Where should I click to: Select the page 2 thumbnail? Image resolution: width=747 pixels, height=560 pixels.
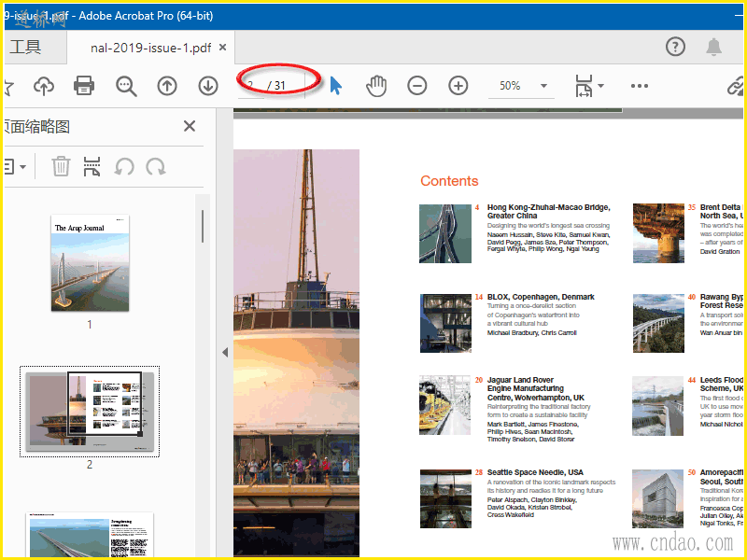coord(90,412)
